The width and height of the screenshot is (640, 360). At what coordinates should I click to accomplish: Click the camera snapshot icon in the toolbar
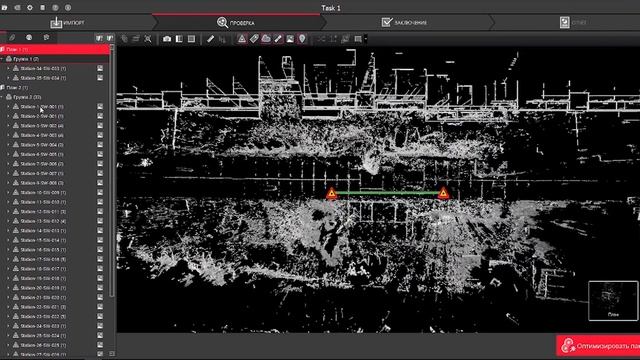pyautogui.click(x=167, y=39)
